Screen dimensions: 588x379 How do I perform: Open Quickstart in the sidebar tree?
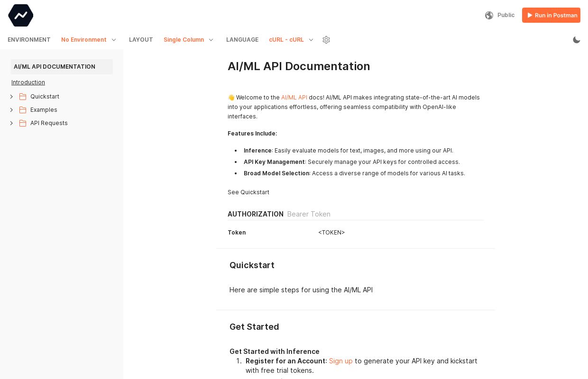(45, 97)
